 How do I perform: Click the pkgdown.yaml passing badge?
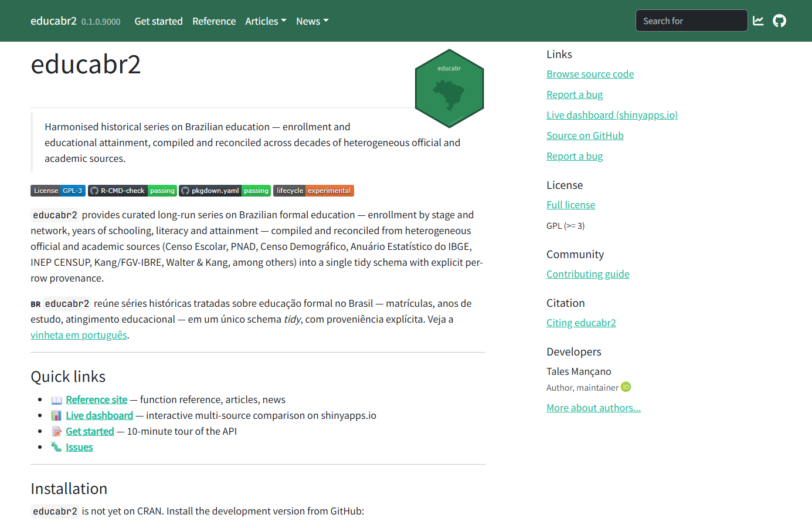coord(225,191)
